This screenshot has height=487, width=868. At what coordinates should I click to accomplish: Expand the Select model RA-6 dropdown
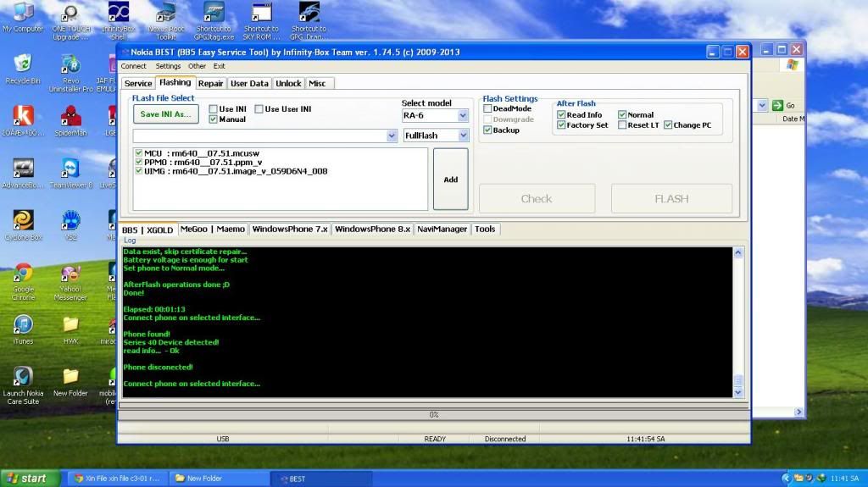(x=463, y=116)
